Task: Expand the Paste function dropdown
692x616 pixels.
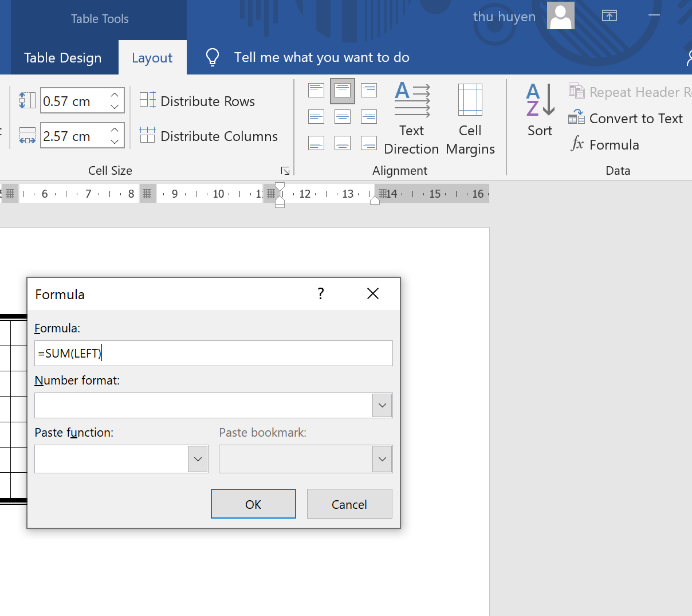Action: click(x=198, y=459)
